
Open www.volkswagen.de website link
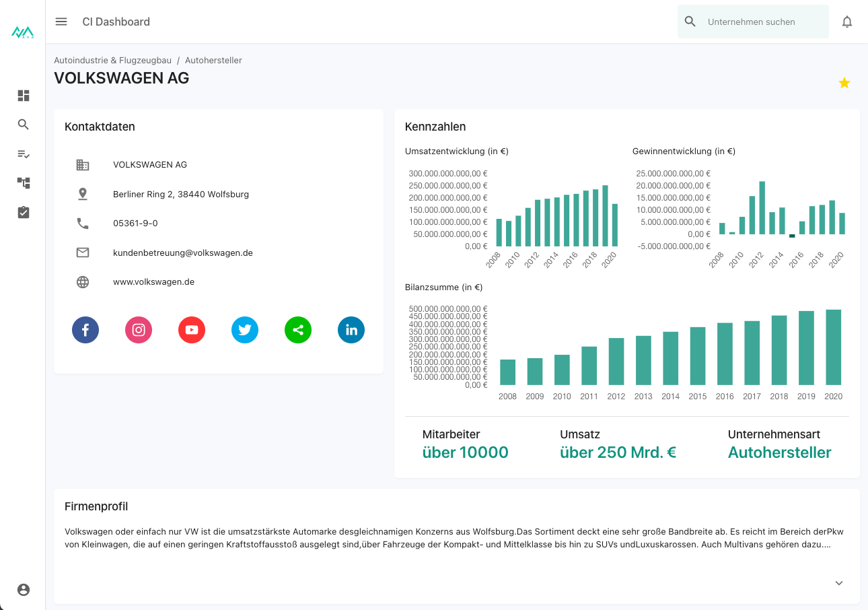(x=153, y=282)
